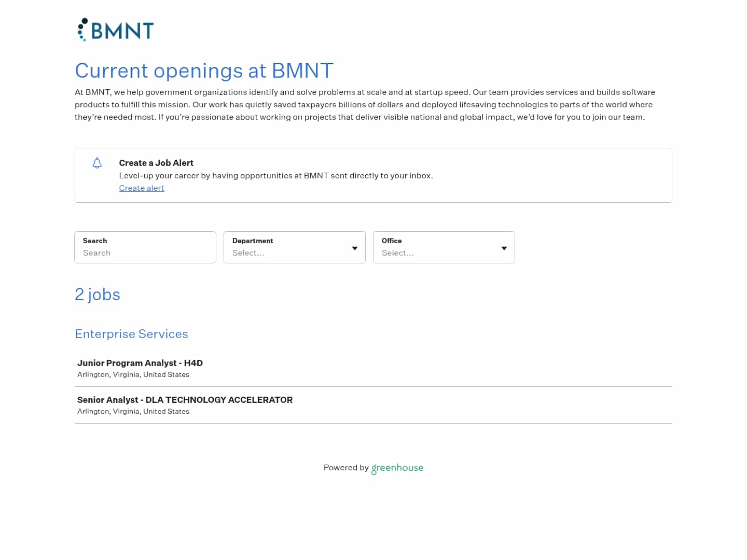Viewport: 747px width, 560px height.
Task: Click the Create alert link
Action: click(x=141, y=188)
